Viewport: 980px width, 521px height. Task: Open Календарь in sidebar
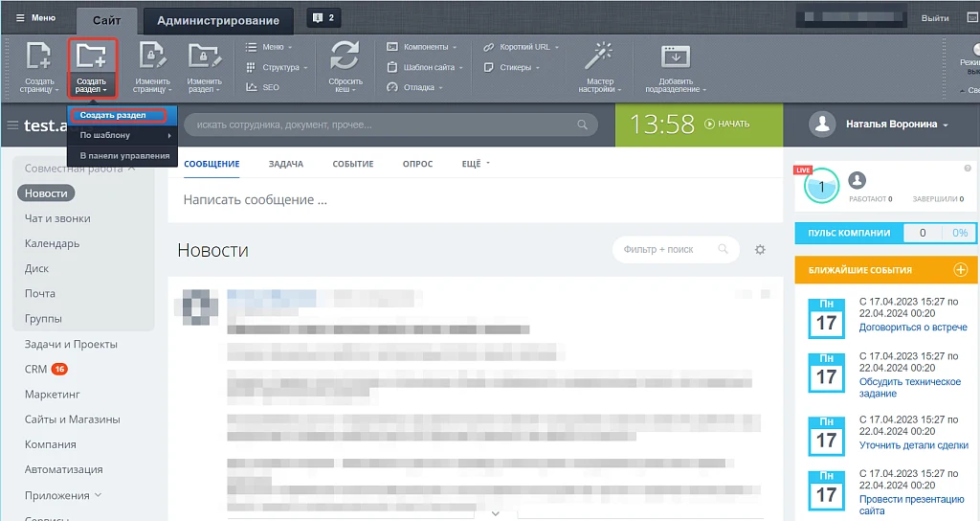52,243
